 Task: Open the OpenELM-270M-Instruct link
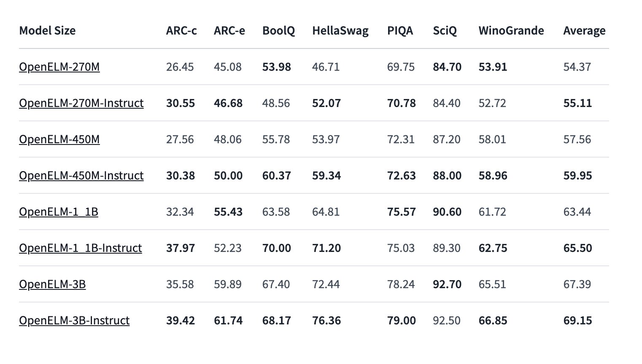[81, 103]
